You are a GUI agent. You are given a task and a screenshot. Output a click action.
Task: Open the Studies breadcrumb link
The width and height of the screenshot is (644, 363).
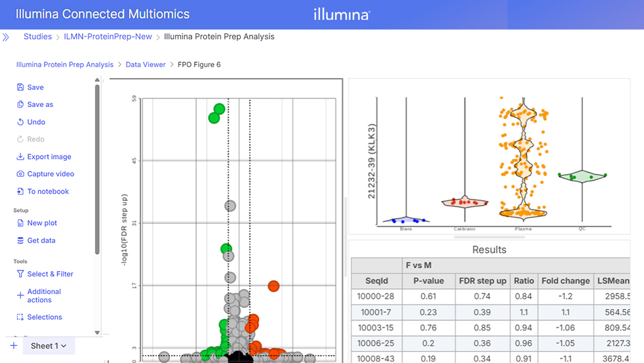[37, 37]
